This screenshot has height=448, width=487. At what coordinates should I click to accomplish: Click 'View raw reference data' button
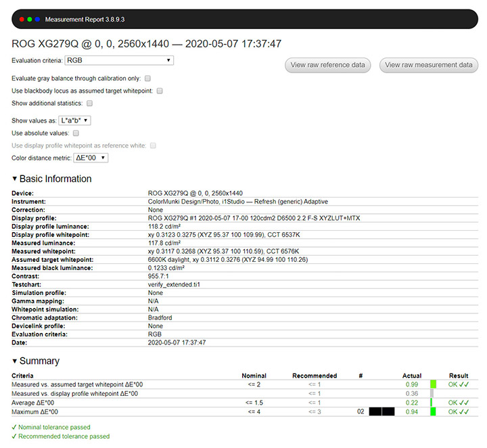(x=327, y=65)
